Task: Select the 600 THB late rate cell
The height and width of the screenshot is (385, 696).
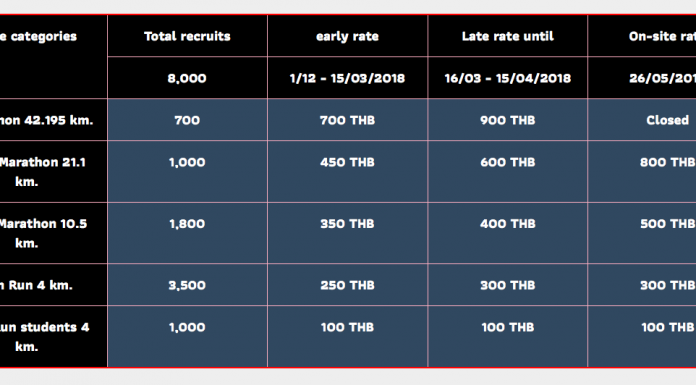Action: click(508, 171)
